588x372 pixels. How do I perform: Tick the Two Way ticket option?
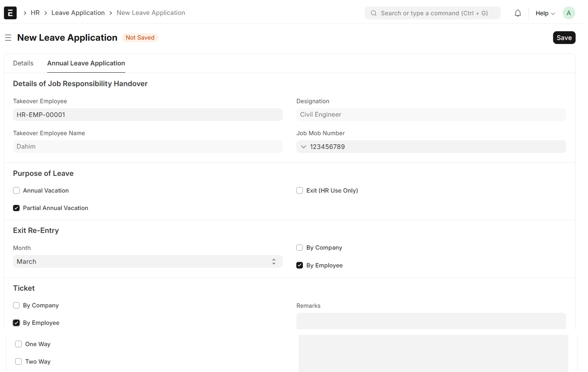19,361
